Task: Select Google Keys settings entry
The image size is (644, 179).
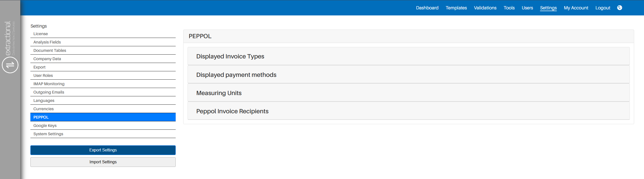Action: (x=45, y=126)
